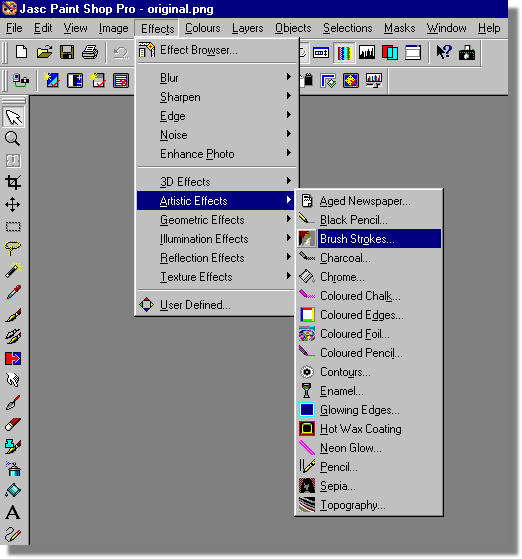Select the Freehand lasso tool
The image size is (522, 559).
(x=13, y=248)
